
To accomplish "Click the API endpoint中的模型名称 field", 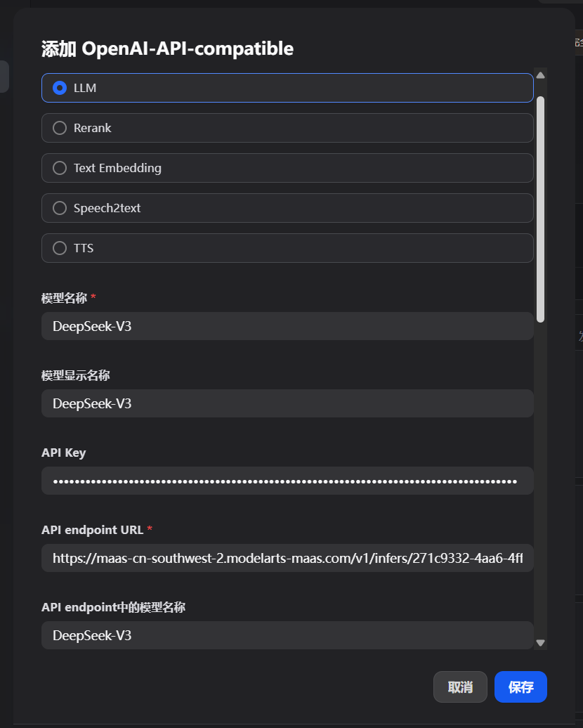I will [287, 635].
